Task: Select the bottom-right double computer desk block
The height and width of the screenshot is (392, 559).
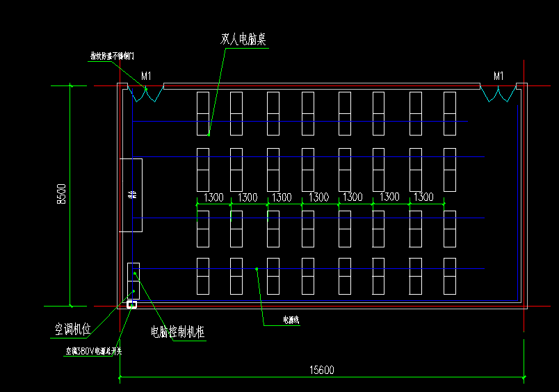Action: 450,276
